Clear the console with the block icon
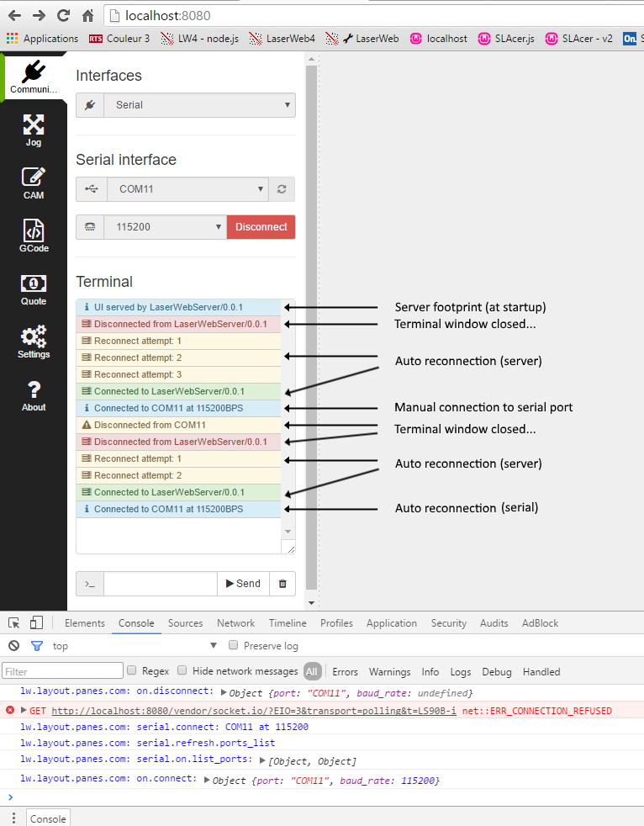644x826 pixels. (14, 646)
